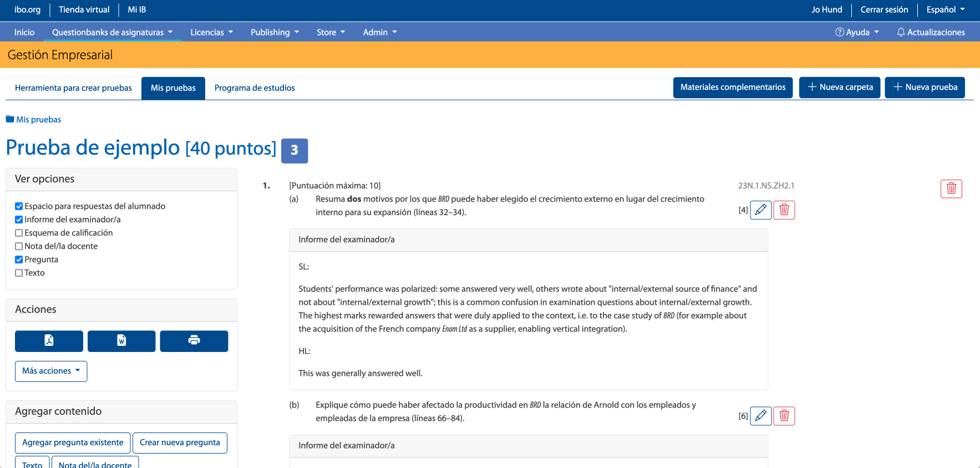Export test as PDF file
Viewport: 980px width, 468px height.
tap(49, 341)
